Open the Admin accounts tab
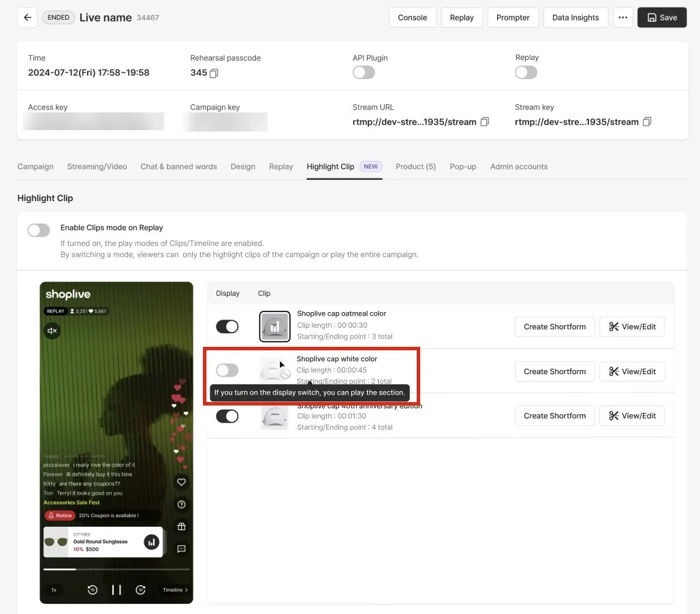Image resolution: width=700 pixels, height=614 pixels. (519, 167)
